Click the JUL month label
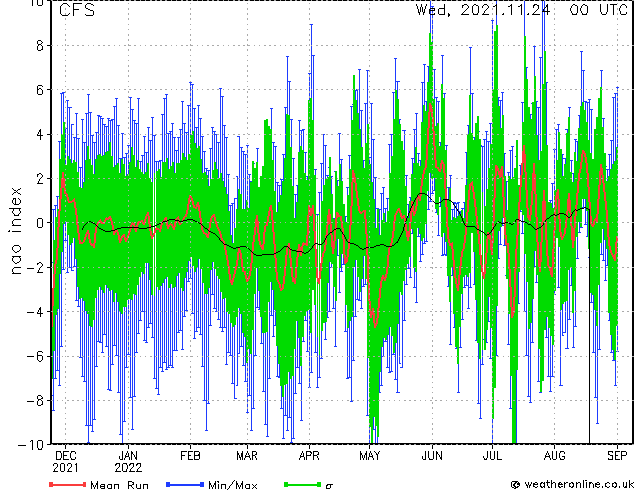 (492, 456)
